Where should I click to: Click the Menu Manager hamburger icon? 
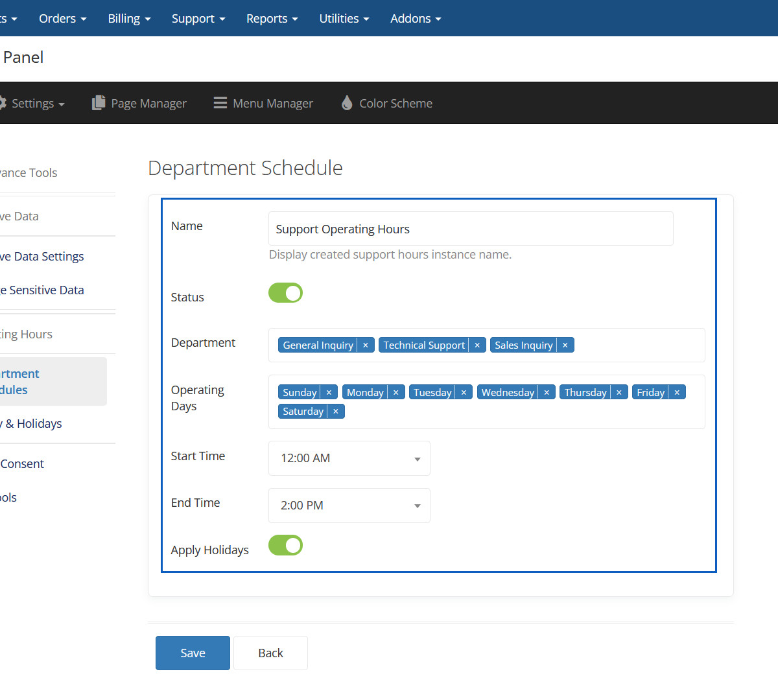point(220,103)
